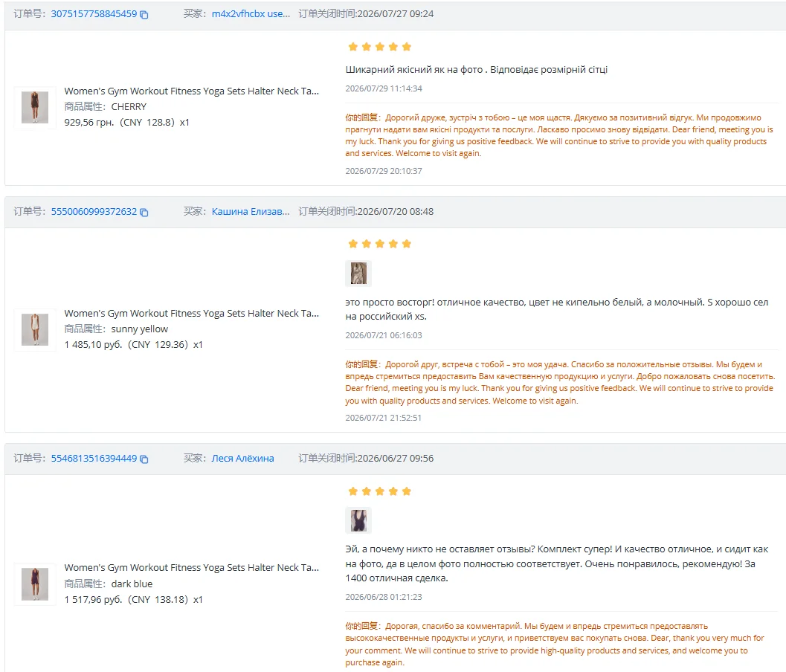Screen dimensions: 786x672
Task: Open the dark blue product thumbnail
Action: point(35,584)
